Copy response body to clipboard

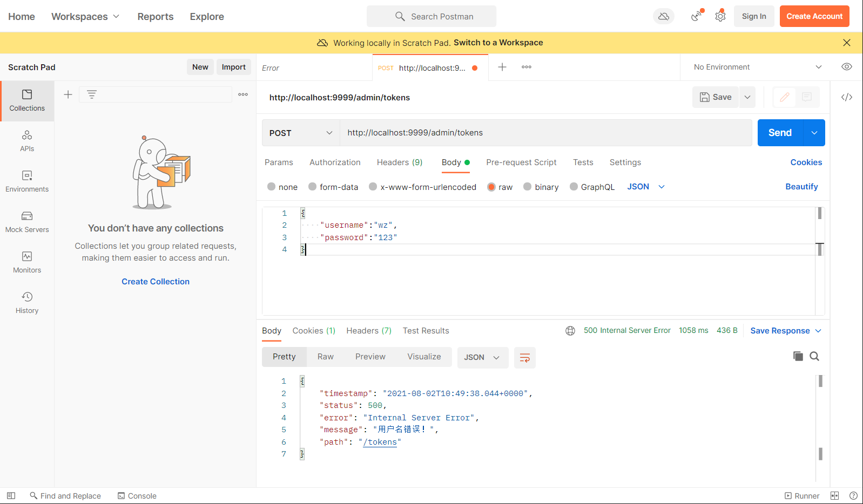click(x=798, y=356)
